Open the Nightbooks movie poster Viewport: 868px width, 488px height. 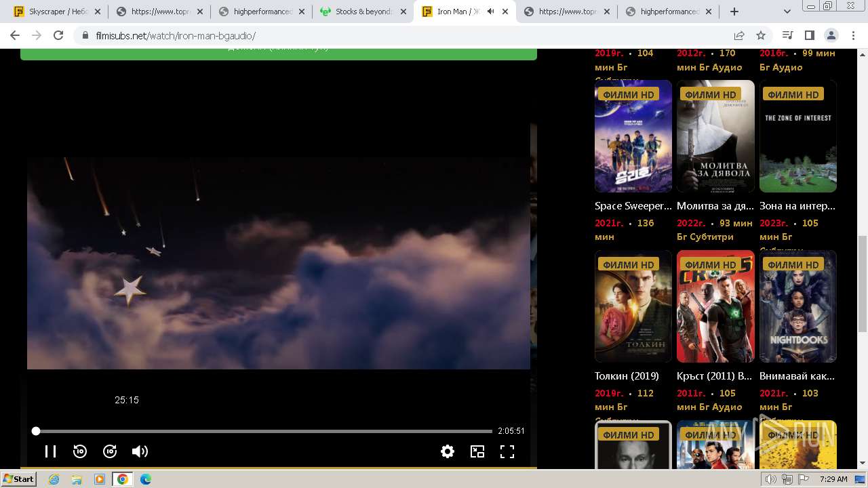[798, 306]
